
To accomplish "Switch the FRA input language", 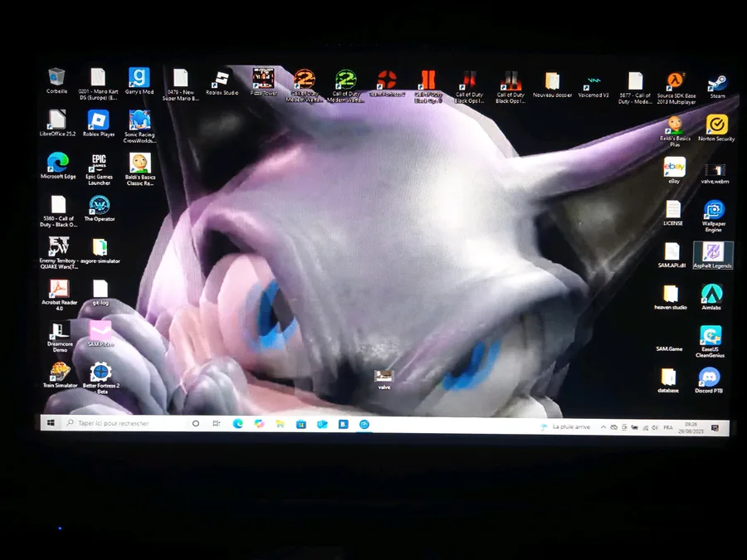I will pos(668,427).
